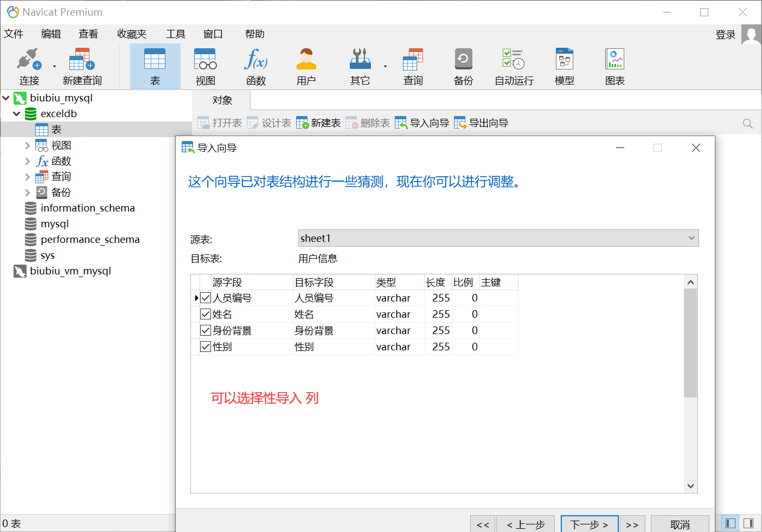Click the Backup (备份) toolbar icon

pos(463,66)
